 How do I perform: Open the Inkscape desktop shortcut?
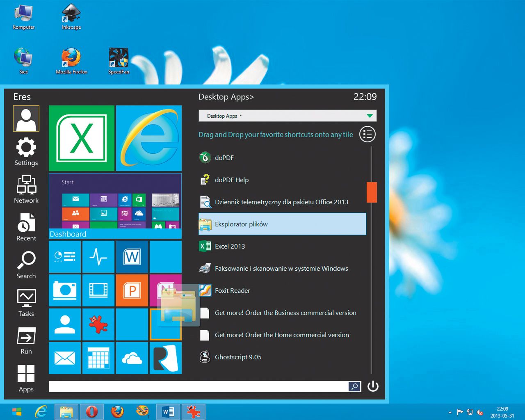(x=71, y=17)
